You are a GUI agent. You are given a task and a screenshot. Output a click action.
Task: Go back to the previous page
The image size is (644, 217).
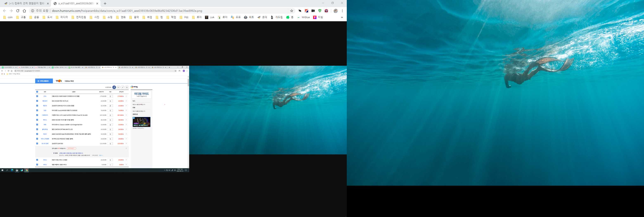pyautogui.click(x=5, y=11)
